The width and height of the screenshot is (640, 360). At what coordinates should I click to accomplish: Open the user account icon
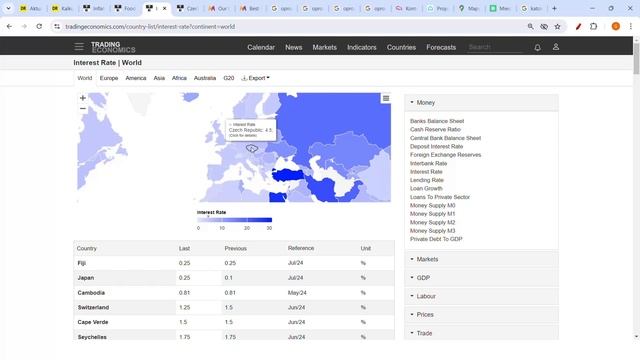(x=556, y=47)
